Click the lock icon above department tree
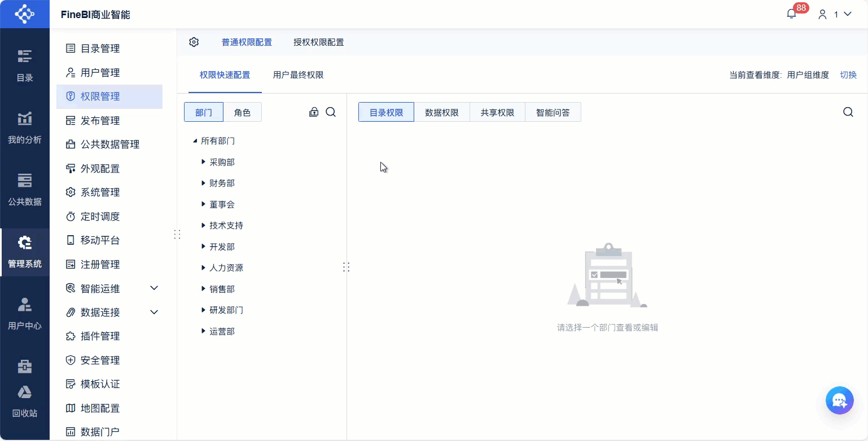 314,112
